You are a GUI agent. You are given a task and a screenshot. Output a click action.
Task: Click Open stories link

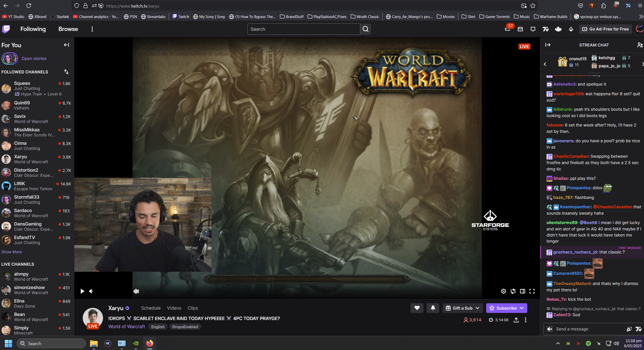(34, 58)
